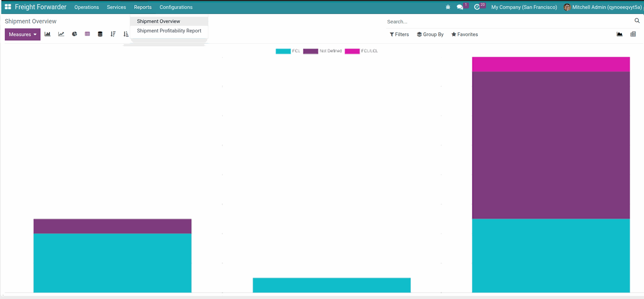This screenshot has height=299, width=644.
Task: Sort chart in ascending order
Action: point(126,34)
